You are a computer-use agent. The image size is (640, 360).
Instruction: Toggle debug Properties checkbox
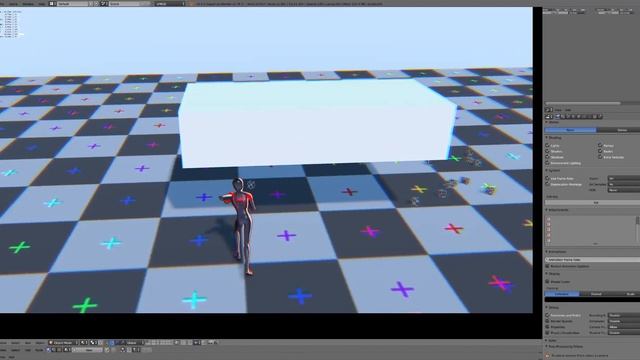[547, 327]
